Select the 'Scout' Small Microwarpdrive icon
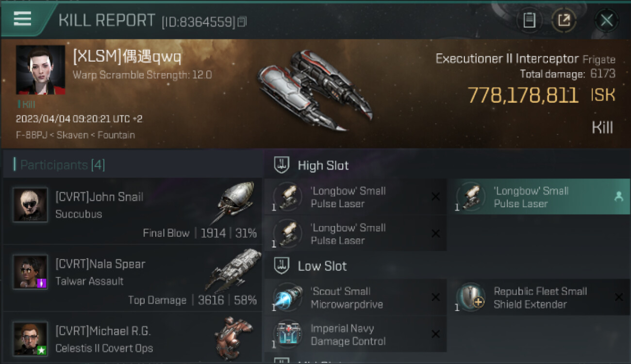The image size is (631, 364). pos(287,298)
